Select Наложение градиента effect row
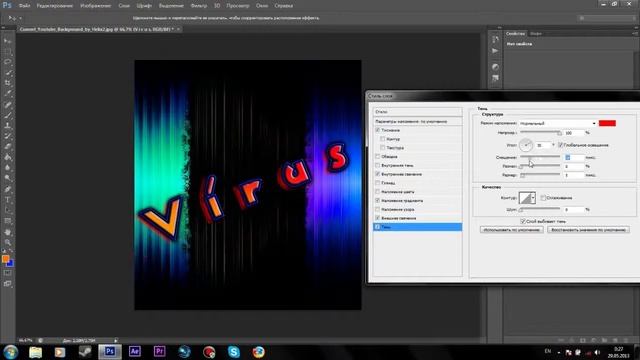 pos(418,200)
